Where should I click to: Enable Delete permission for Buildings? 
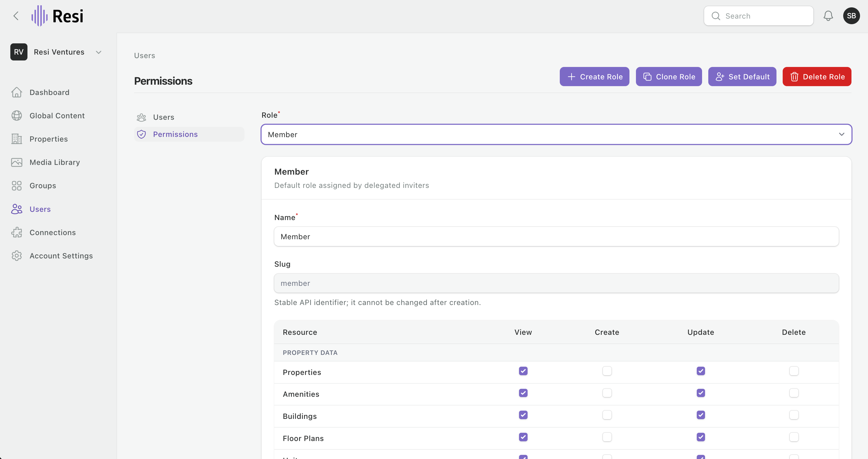pyautogui.click(x=794, y=415)
